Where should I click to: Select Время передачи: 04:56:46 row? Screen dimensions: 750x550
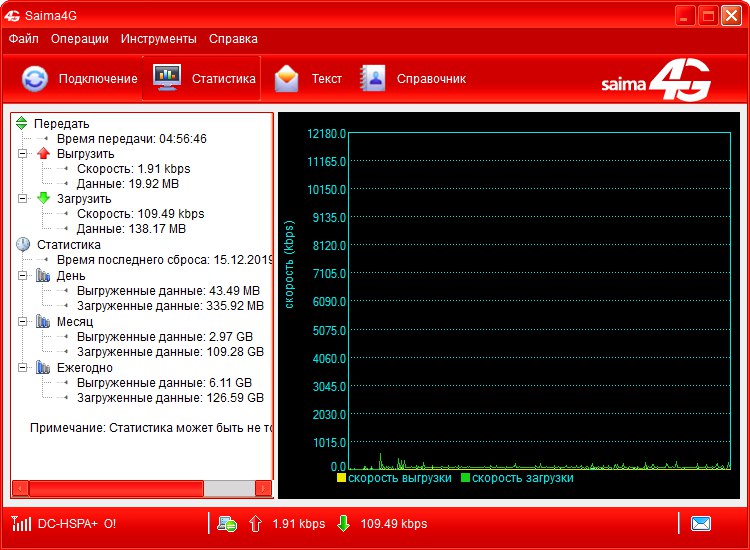pos(132,139)
